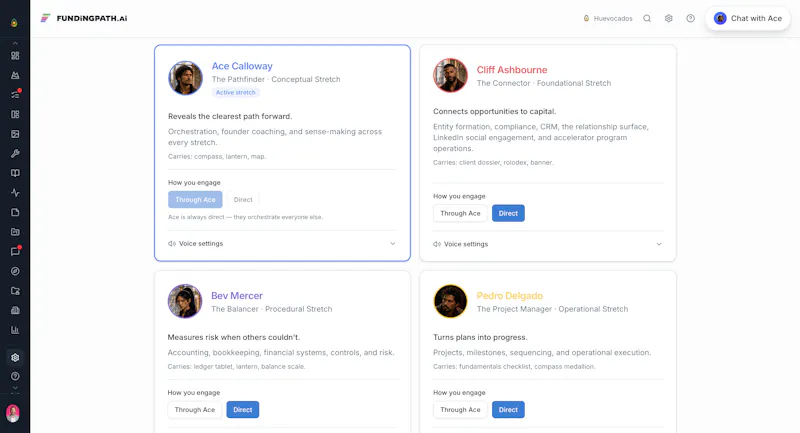The width and height of the screenshot is (800, 433).
Task: Select Through Ace for Bev Mercer
Action: (195, 410)
